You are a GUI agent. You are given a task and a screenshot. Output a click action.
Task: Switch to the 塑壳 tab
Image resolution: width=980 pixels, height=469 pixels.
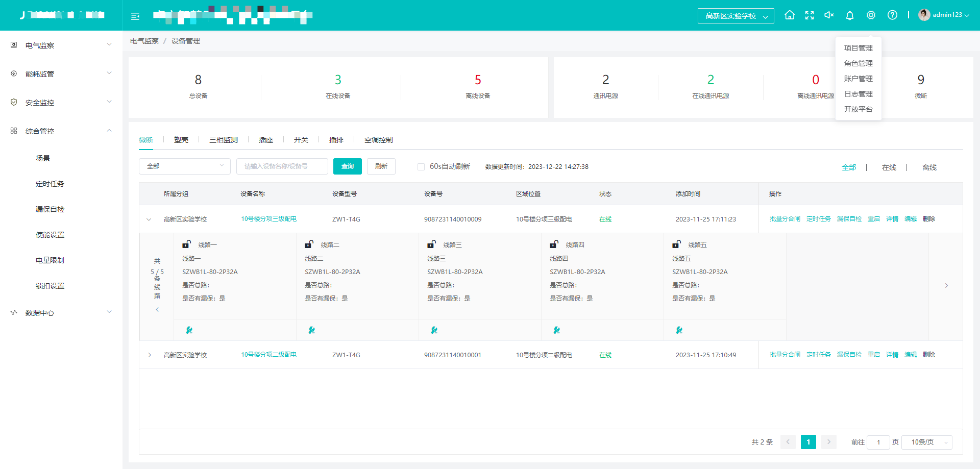(181, 140)
